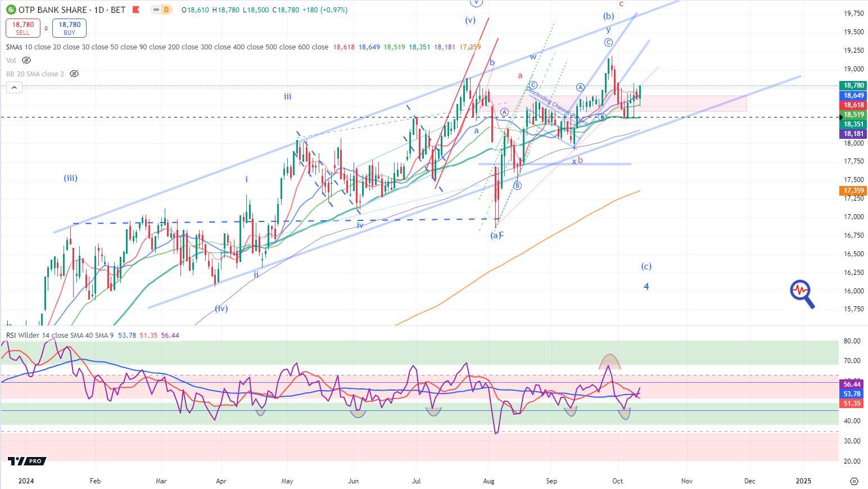The image size is (868, 489).
Task: Select the RSI Wilder 14 indicator legend
Action: (x=60, y=335)
